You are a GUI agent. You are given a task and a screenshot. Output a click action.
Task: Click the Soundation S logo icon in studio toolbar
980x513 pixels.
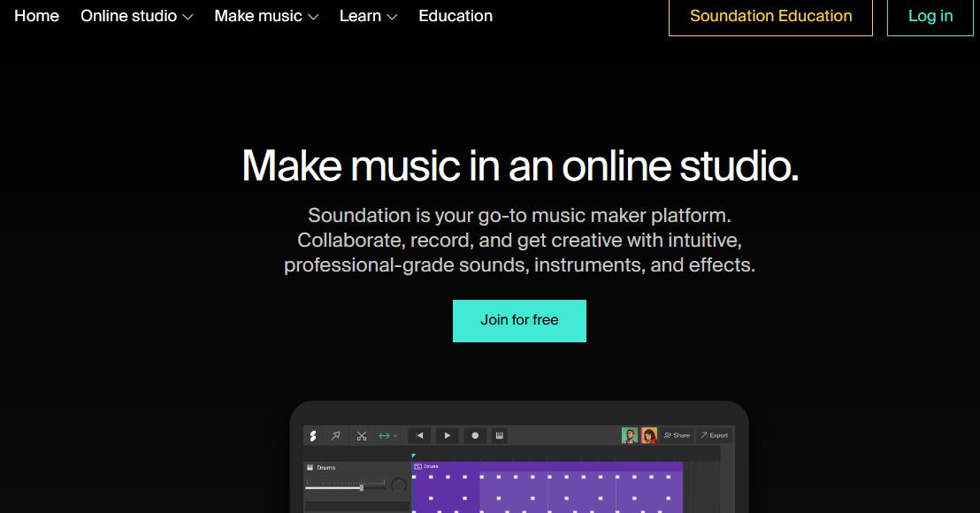click(x=312, y=435)
